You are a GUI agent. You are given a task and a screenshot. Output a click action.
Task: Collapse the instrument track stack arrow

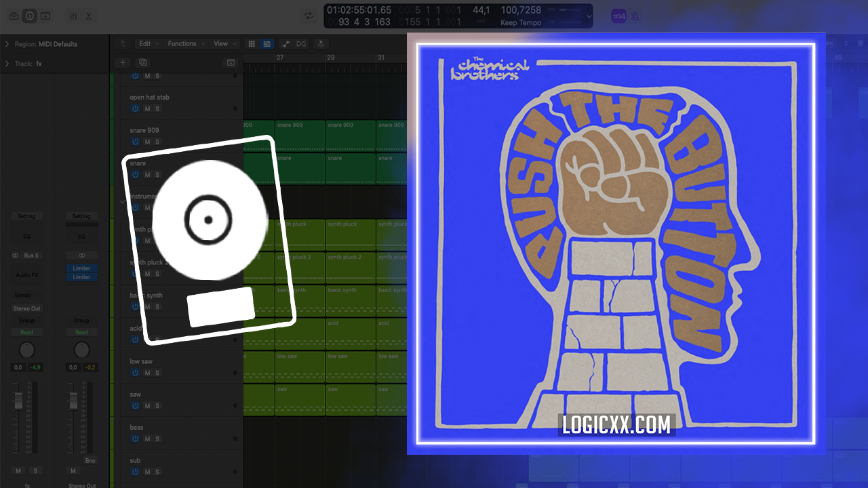pyautogui.click(x=123, y=201)
